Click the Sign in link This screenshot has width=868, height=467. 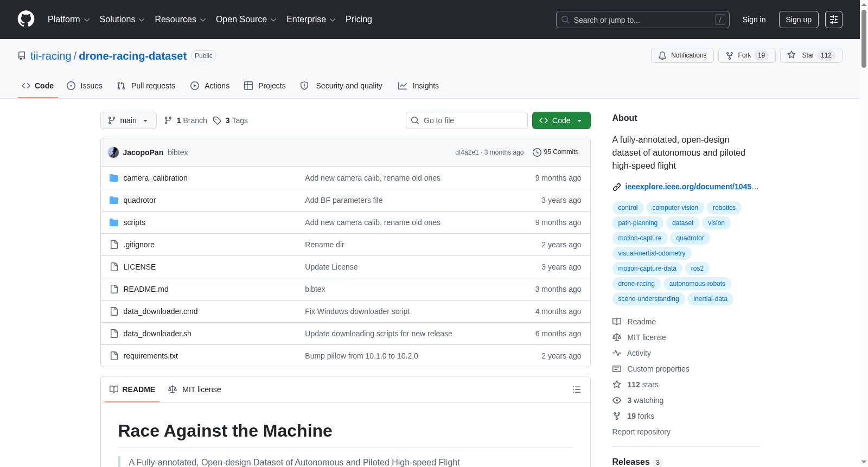(x=754, y=20)
